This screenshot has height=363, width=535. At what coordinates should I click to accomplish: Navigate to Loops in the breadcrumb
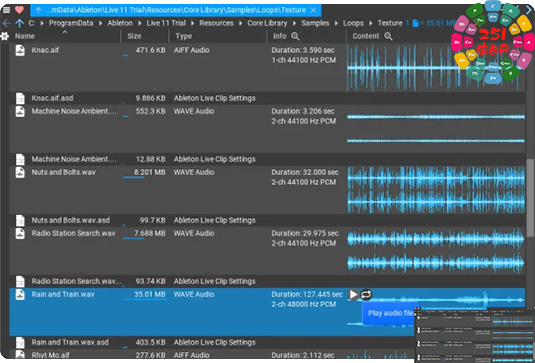point(353,23)
